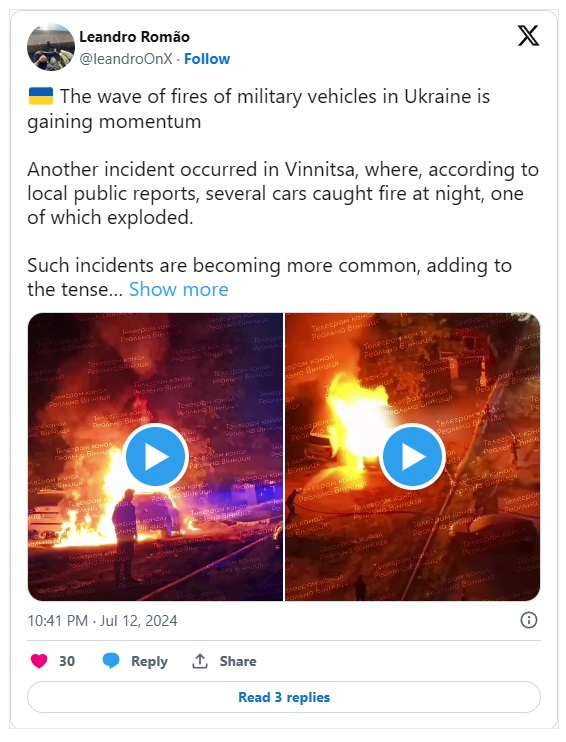Click the blue reply bubble icon
This screenshot has width=566, height=742.
pyautogui.click(x=111, y=661)
